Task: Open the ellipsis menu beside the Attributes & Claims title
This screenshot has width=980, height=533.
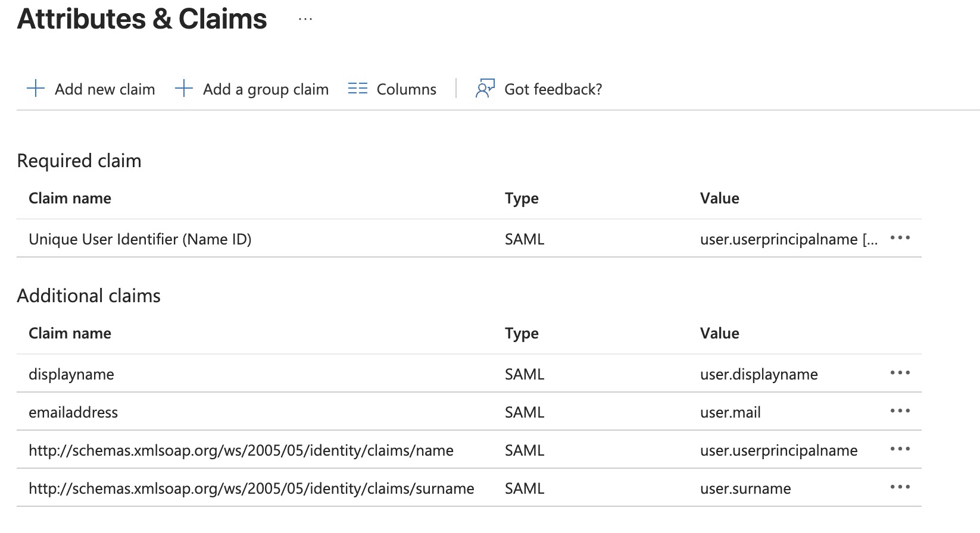Action: (x=305, y=20)
